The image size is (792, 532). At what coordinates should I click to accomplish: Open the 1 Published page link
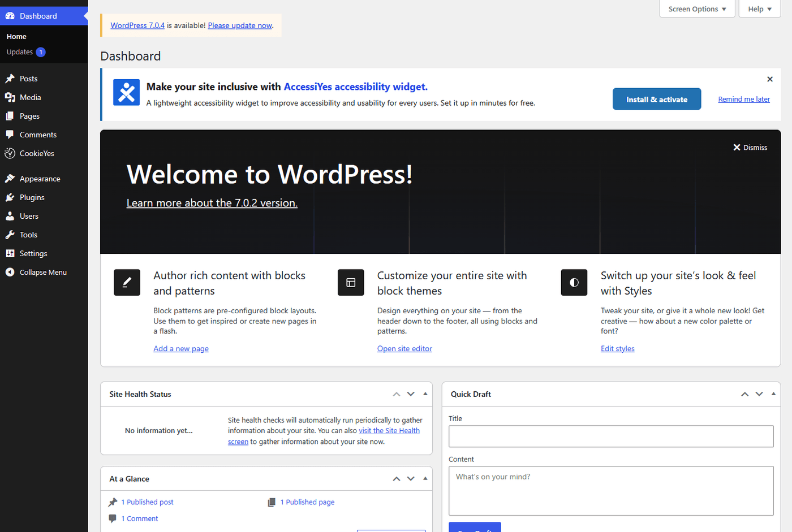tap(307, 502)
